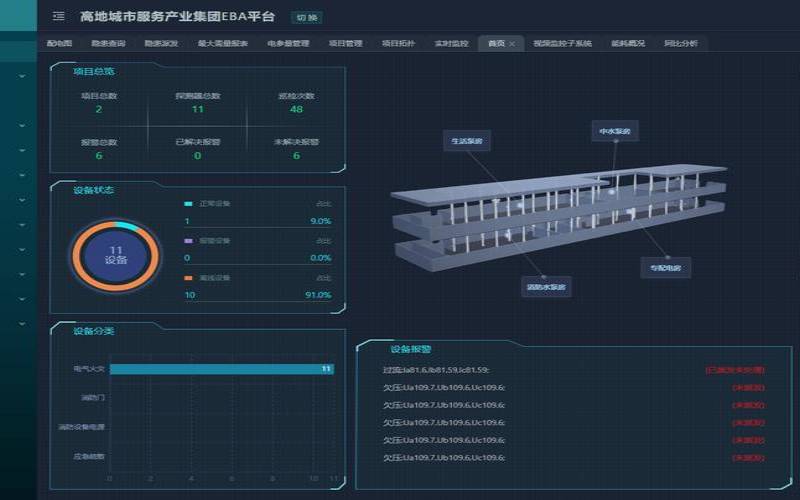Expand the topmost sidebar chevron
Viewport: 800px width, 500px height.
22,76
